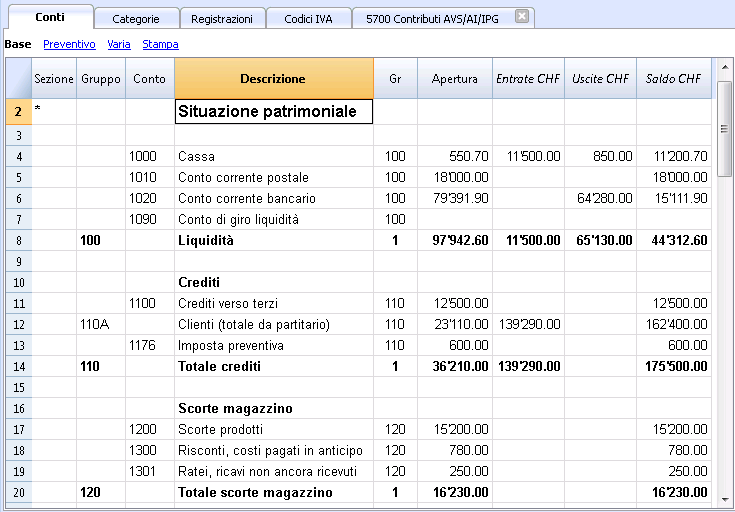Select Scorte prodotti cell
The image size is (735, 512).
(274, 429)
